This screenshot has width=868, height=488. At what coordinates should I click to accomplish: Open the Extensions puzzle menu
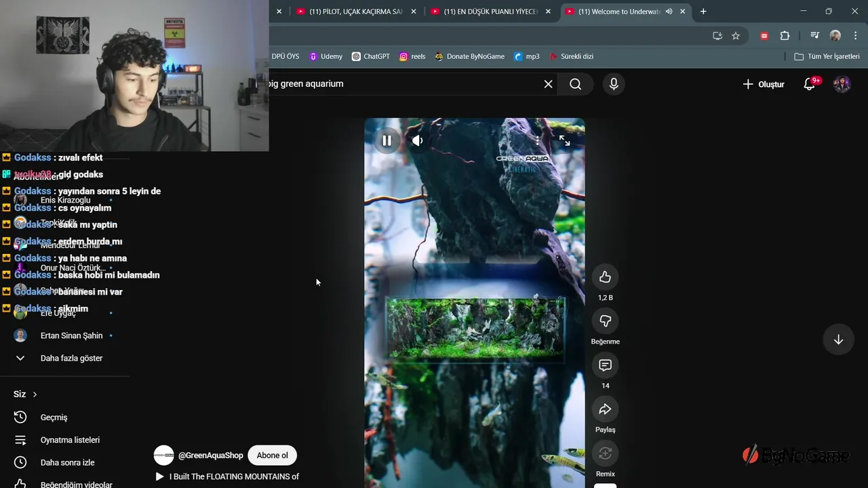click(x=785, y=36)
